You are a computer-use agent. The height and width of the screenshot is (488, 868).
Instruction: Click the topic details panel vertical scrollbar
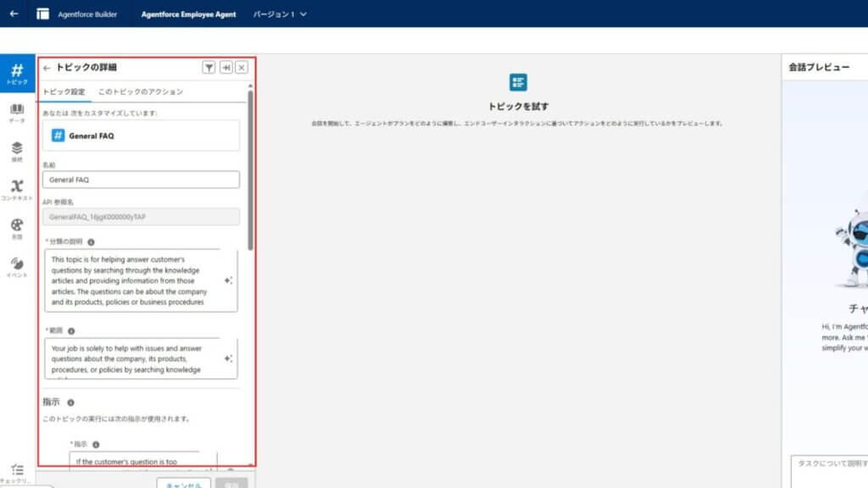click(x=250, y=169)
